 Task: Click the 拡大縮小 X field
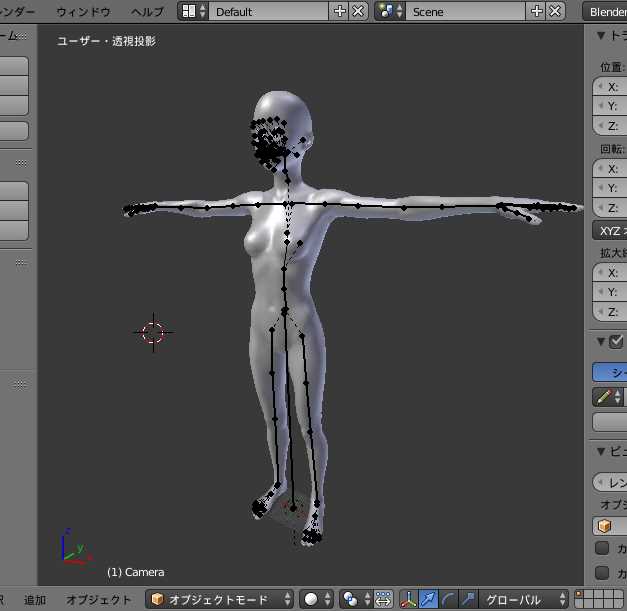610,273
